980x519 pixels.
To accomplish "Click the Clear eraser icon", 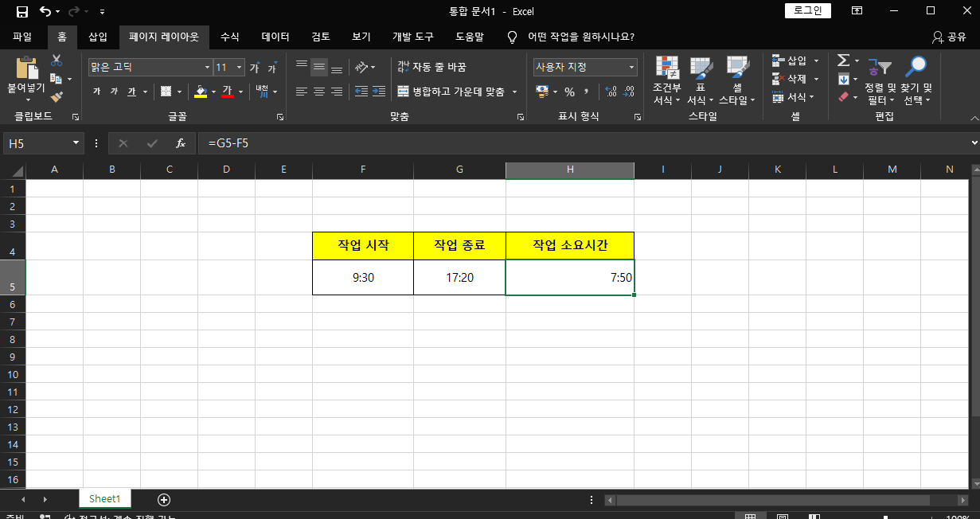I will [x=843, y=96].
